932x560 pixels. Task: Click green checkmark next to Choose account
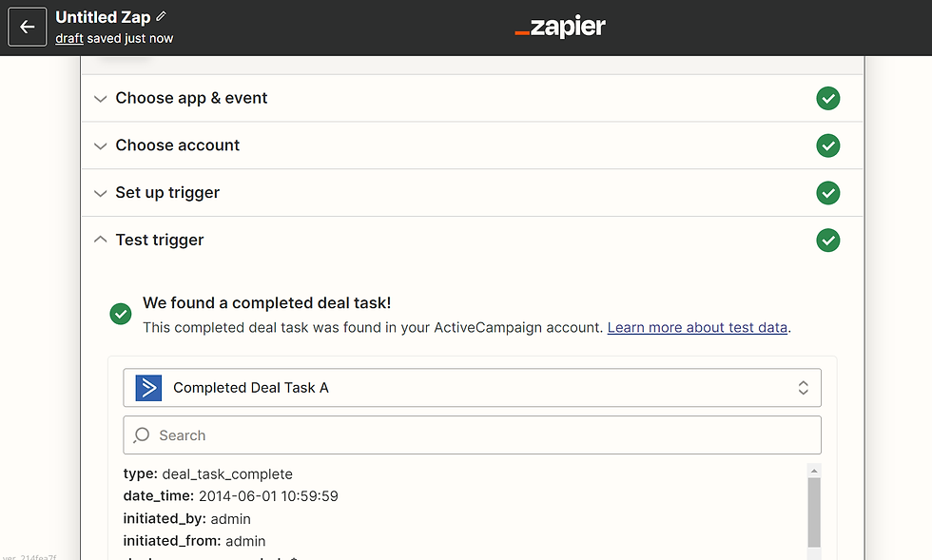coord(828,145)
